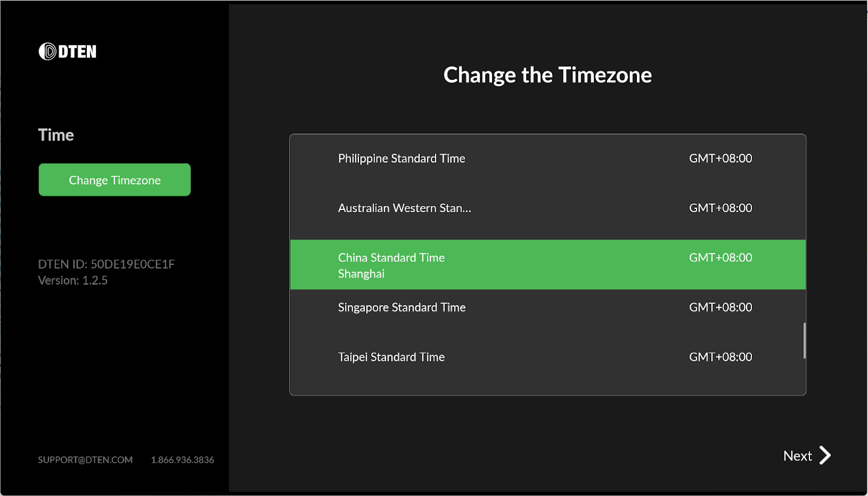This screenshot has width=868, height=496.
Task: Click GMT+08:00 offset in Singapore row
Action: coord(720,307)
